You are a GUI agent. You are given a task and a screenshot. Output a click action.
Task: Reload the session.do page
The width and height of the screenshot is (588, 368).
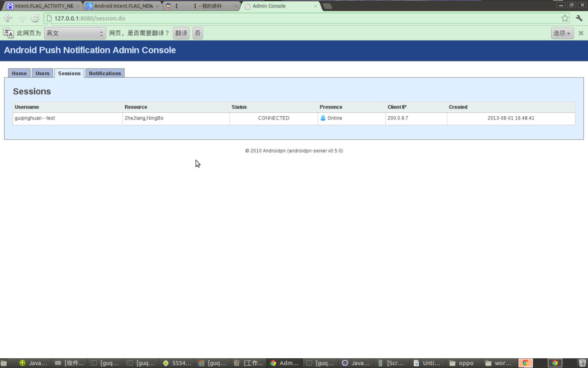(35, 18)
